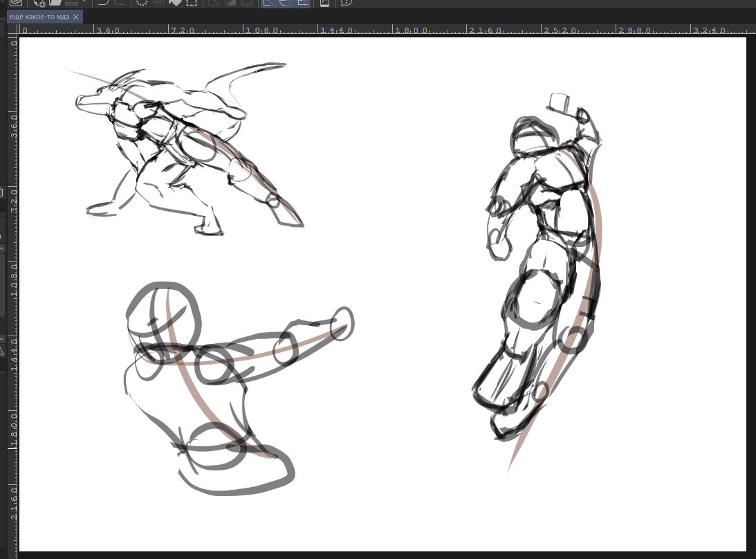This screenshot has width=756, height=559.
Task: Open CLIP STUDIO launcher icon
Action: (15, 3)
